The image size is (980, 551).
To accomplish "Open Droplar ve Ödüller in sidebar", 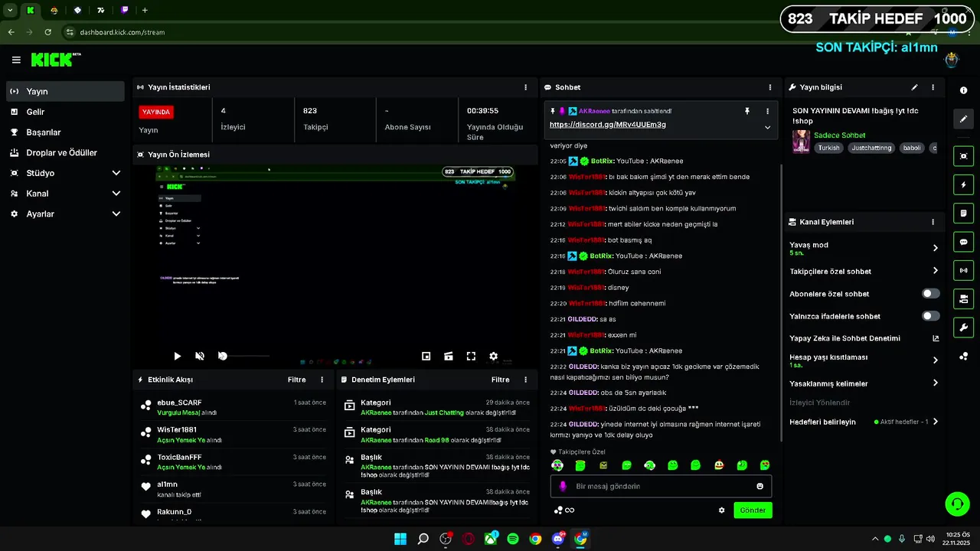I will click(65, 152).
